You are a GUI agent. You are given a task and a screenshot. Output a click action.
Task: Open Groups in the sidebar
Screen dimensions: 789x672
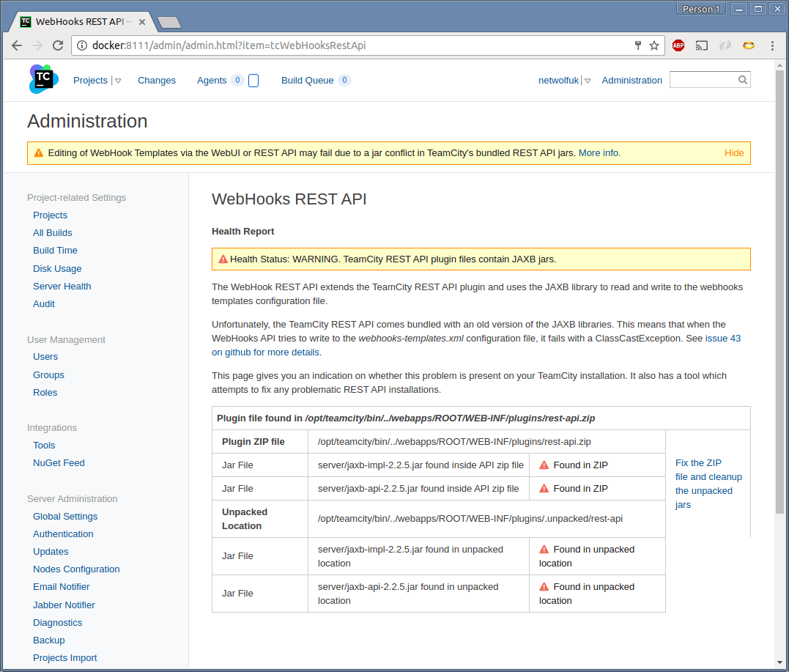coord(48,375)
